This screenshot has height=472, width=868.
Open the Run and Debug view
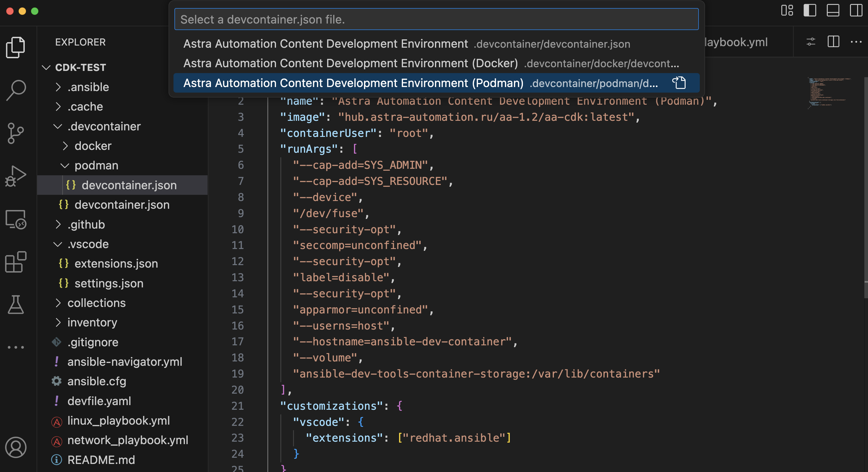15,176
